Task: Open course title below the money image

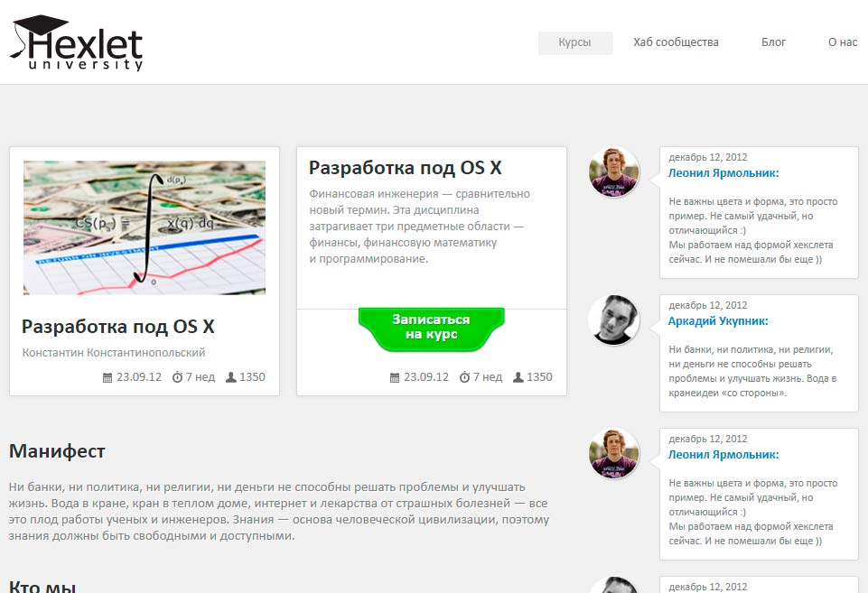Action: pyautogui.click(x=118, y=327)
